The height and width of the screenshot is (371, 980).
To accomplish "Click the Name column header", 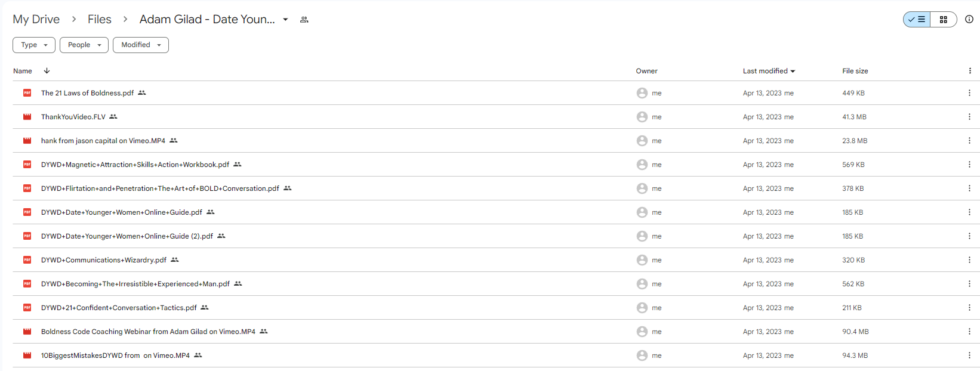I will tap(23, 71).
